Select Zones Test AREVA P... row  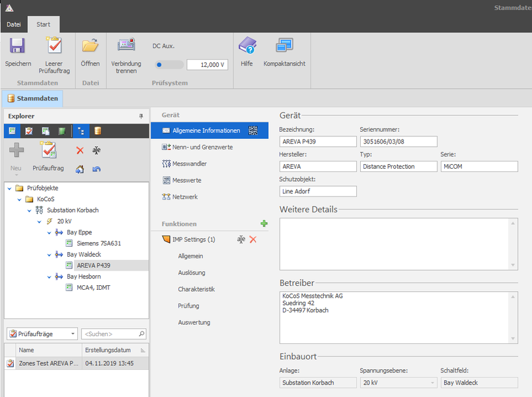coord(77,363)
